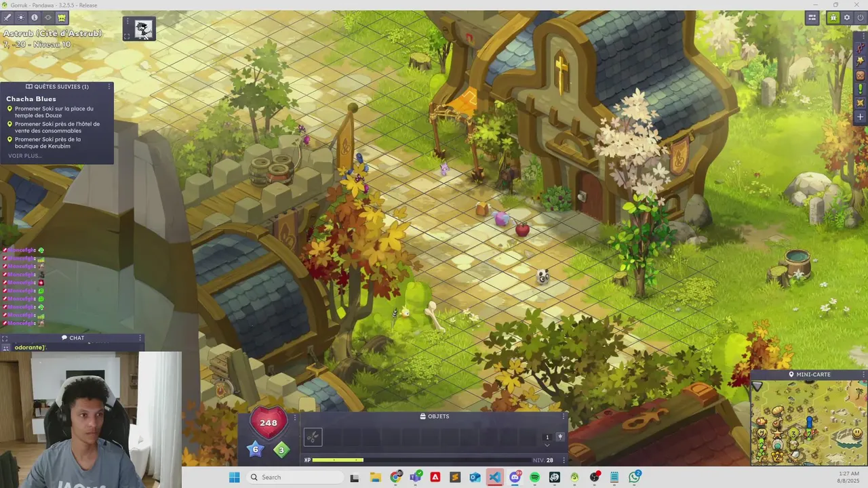Screen dimensions: 868x488
Task: Add a shortcut with the plus button
Action: (x=861, y=117)
